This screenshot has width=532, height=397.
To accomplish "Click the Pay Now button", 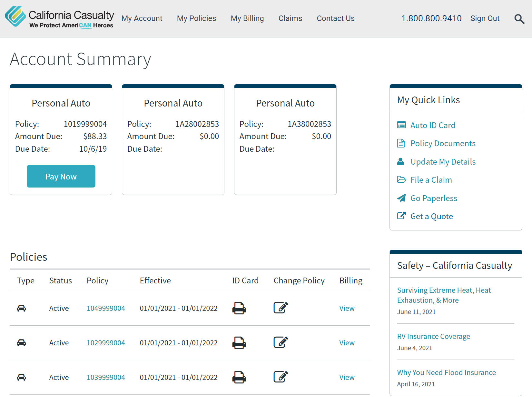I will [x=61, y=176].
